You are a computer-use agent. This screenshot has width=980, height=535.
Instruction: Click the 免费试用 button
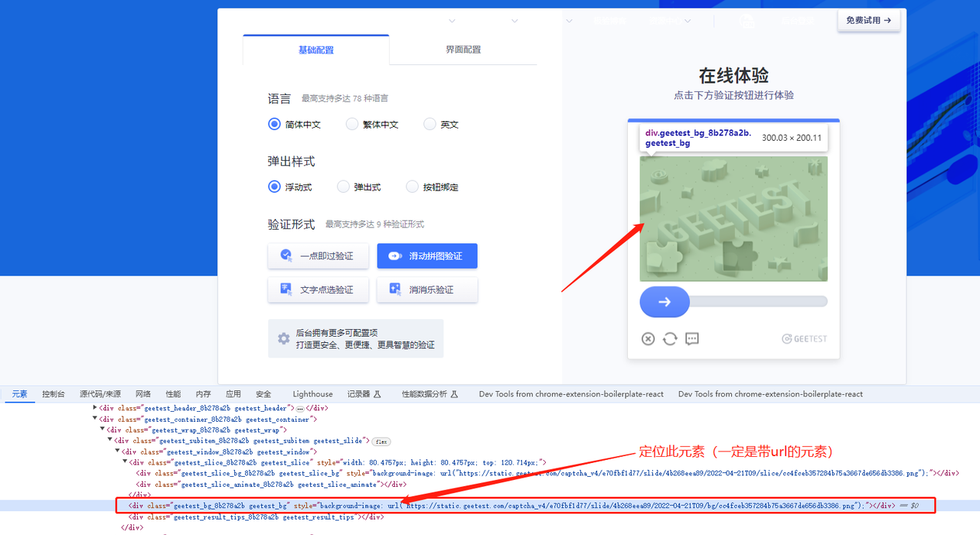pyautogui.click(x=869, y=21)
